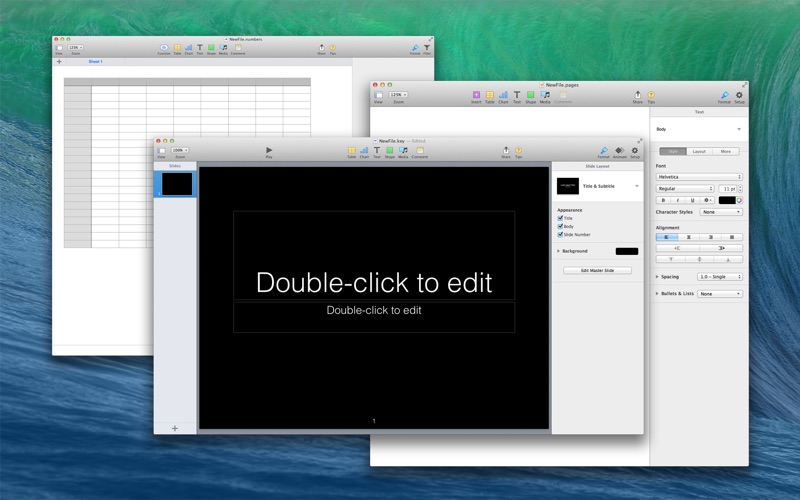Open 1.0 - Single spacing dropdown

[720, 277]
